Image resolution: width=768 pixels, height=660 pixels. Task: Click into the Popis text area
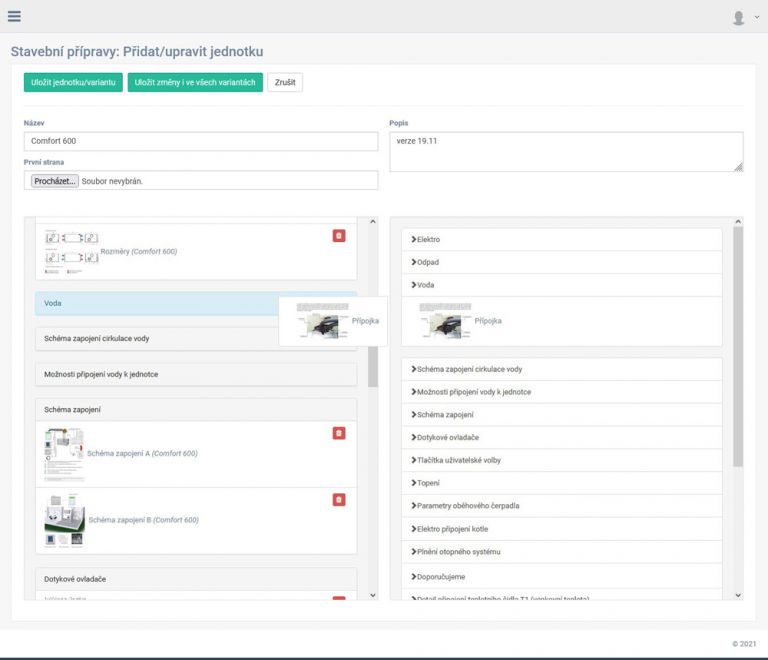pos(565,152)
